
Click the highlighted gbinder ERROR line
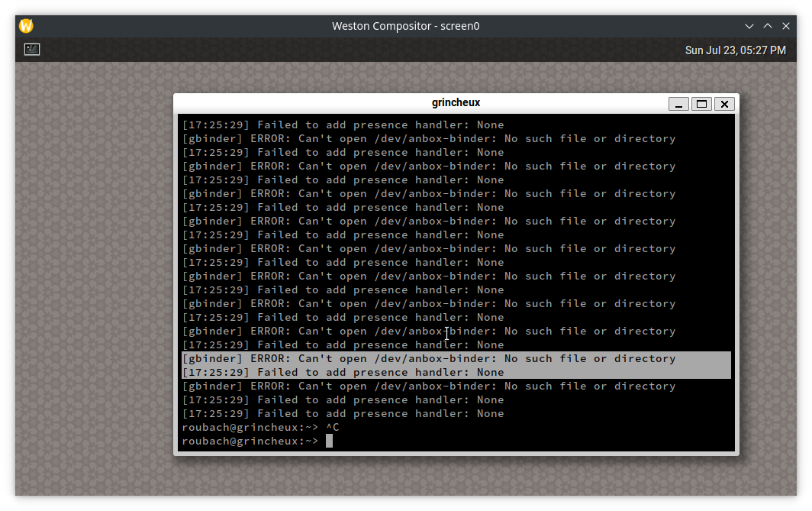427,358
